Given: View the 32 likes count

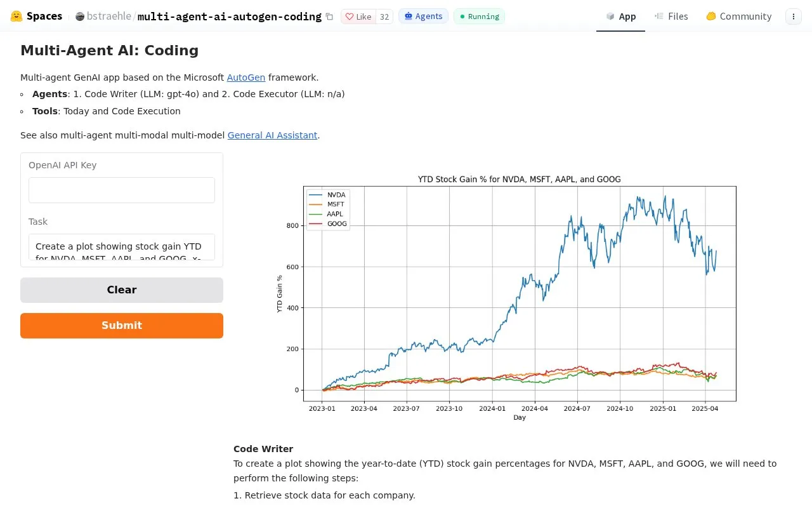Looking at the screenshot, I should pyautogui.click(x=384, y=17).
